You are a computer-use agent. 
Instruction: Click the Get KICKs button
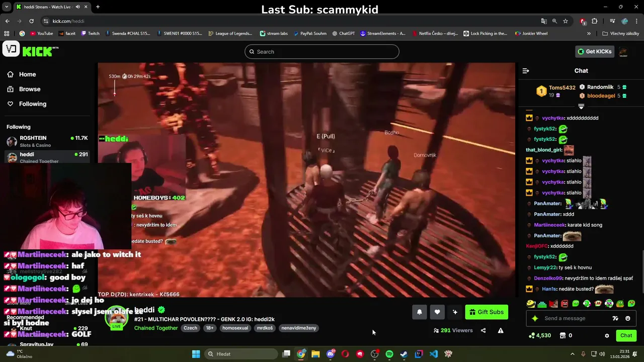[x=595, y=51]
